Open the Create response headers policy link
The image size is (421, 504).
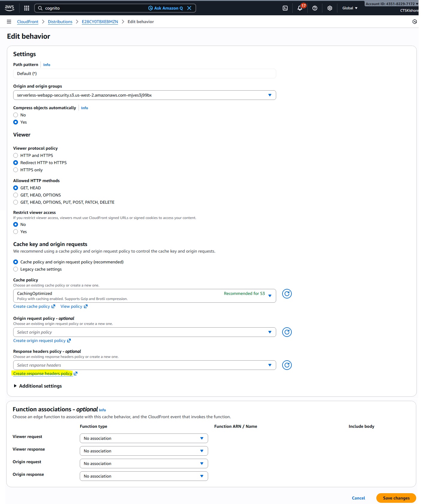[43, 373]
